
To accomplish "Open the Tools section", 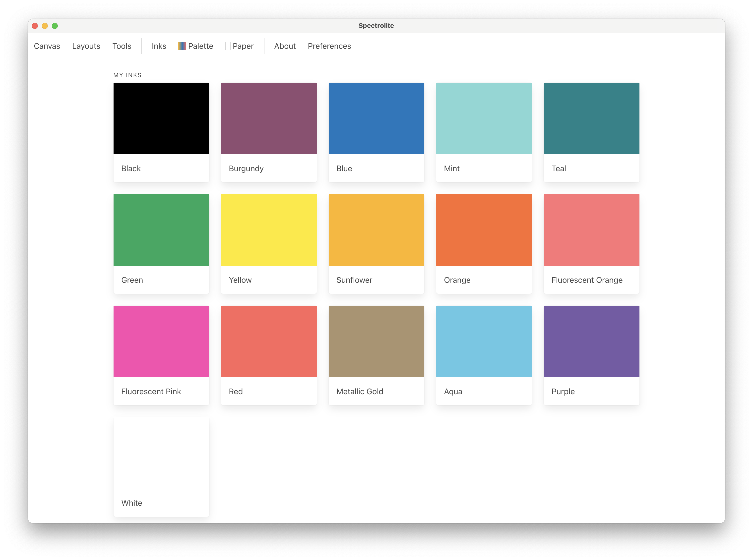I will coord(122,46).
